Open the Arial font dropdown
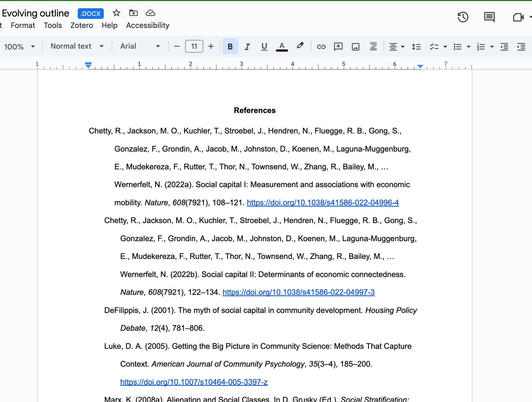This screenshot has width=532, height=402. click(x=140, y=46)
